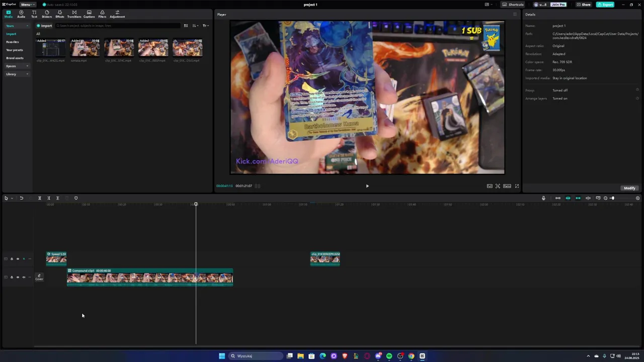This screenshot has height=362, width=644.
Task: Open the layout switch dropdown in title bar
Action: [488, 5]
